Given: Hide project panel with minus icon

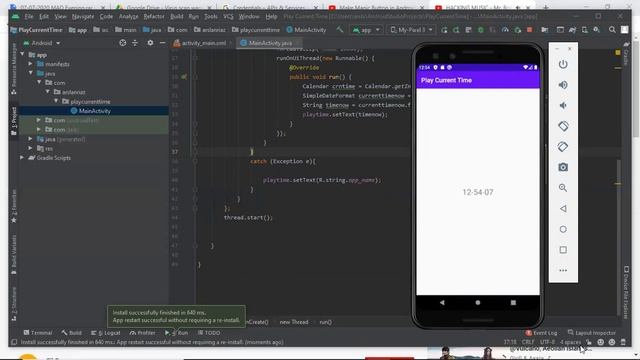Looking at the screenshot, I should (162, 43).
